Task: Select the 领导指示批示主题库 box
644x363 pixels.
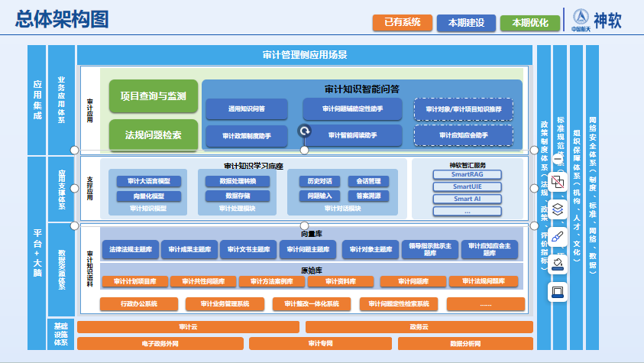Action: pyautogui.click(x=430, y=249)
